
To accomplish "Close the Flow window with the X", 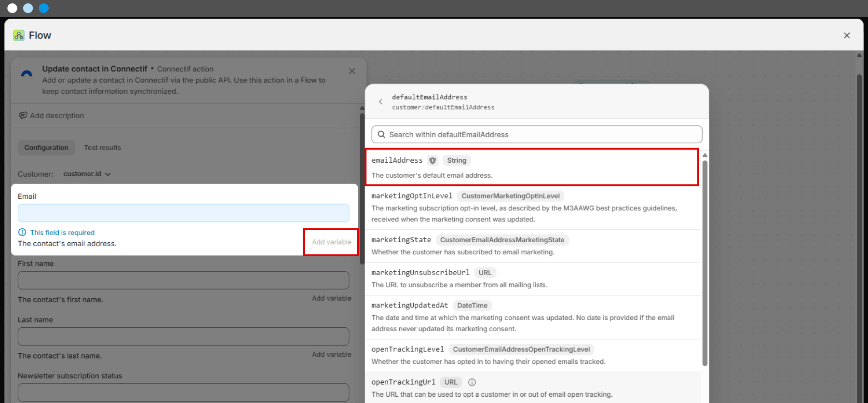I will (846, 35).
